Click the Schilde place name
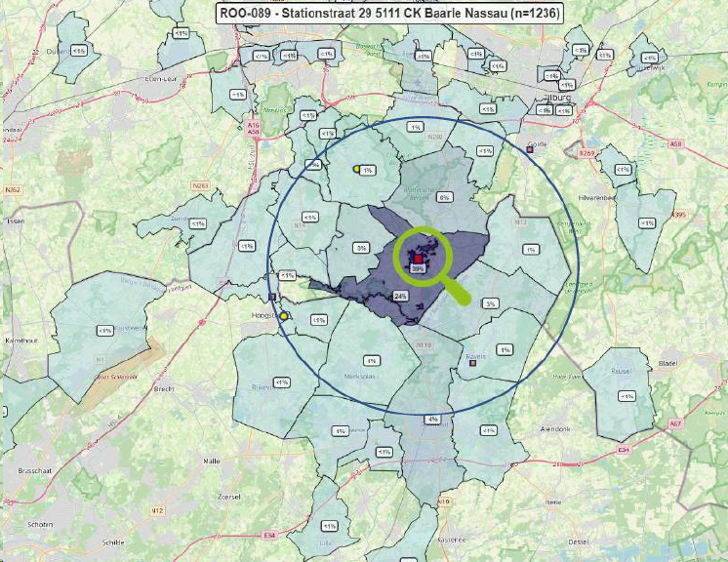The image size is (728, 562). pyautogui.click(x=113, y=542)
